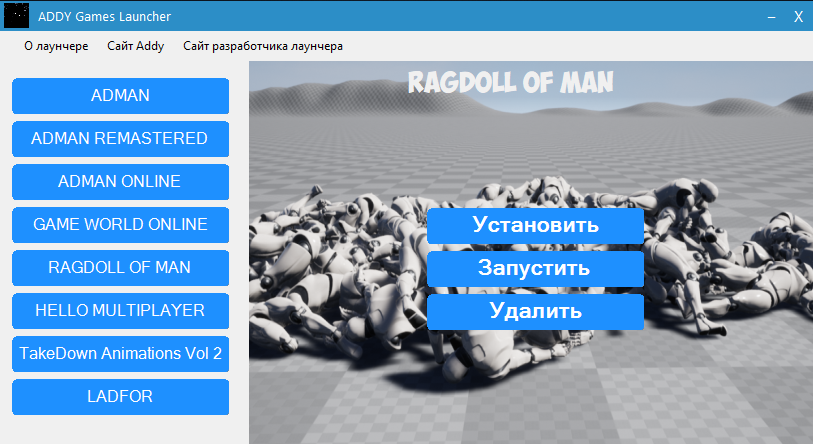Screen dimensions: 813x444
Task: Close the launcher with the X button
Action: coord(798,16)
